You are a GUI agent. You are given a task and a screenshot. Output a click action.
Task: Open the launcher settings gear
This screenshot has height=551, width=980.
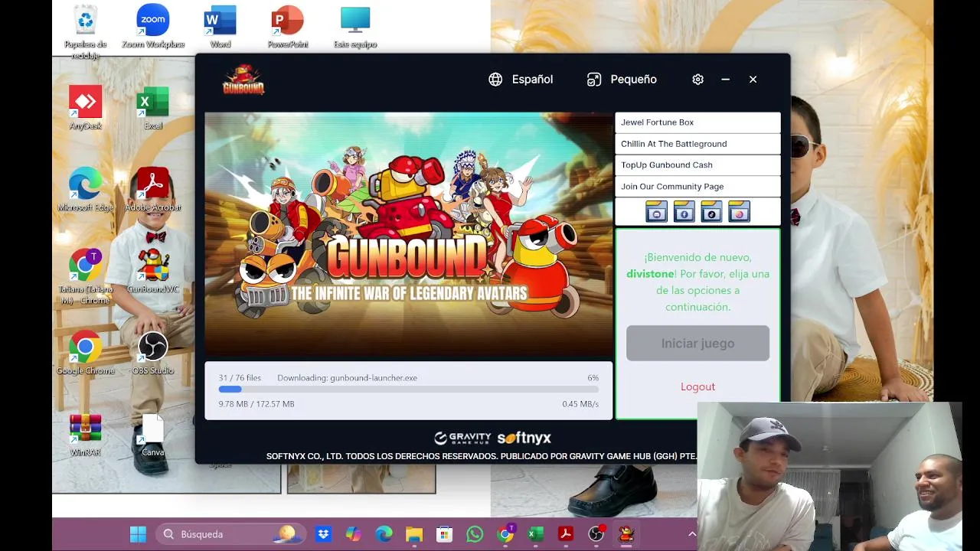click(x=697, y=80)
